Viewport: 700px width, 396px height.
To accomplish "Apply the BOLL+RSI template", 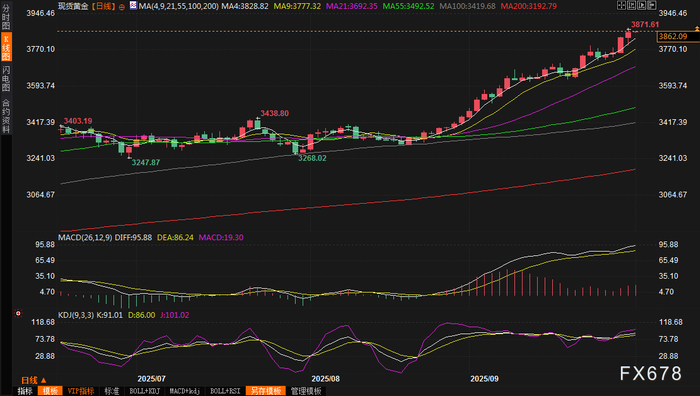I will click(x=225, y=391).
